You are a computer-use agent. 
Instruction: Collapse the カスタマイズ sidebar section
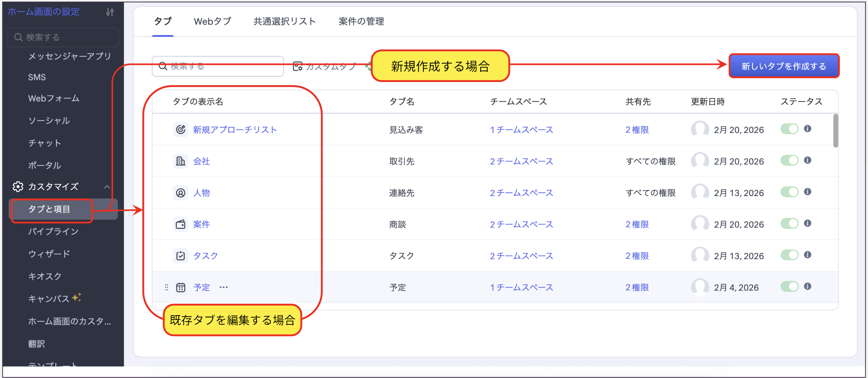point(107,187)
